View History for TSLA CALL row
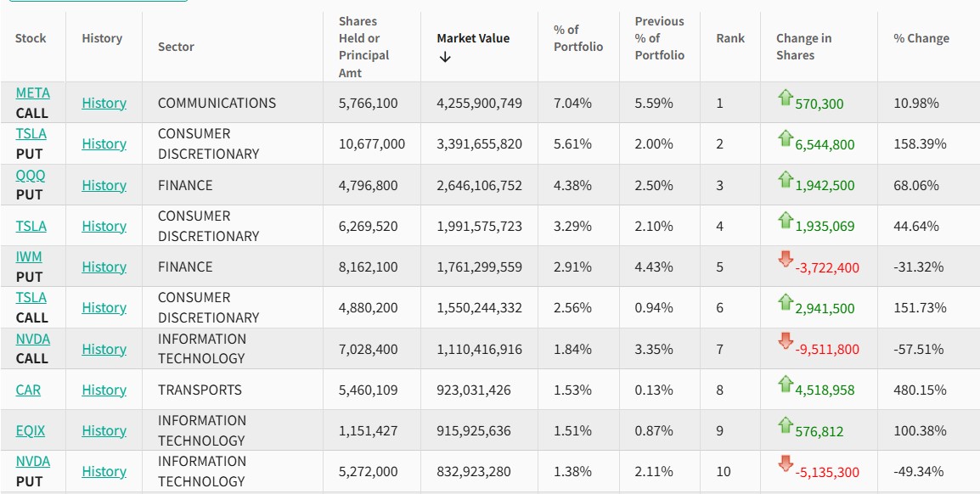 coord(104,308)
